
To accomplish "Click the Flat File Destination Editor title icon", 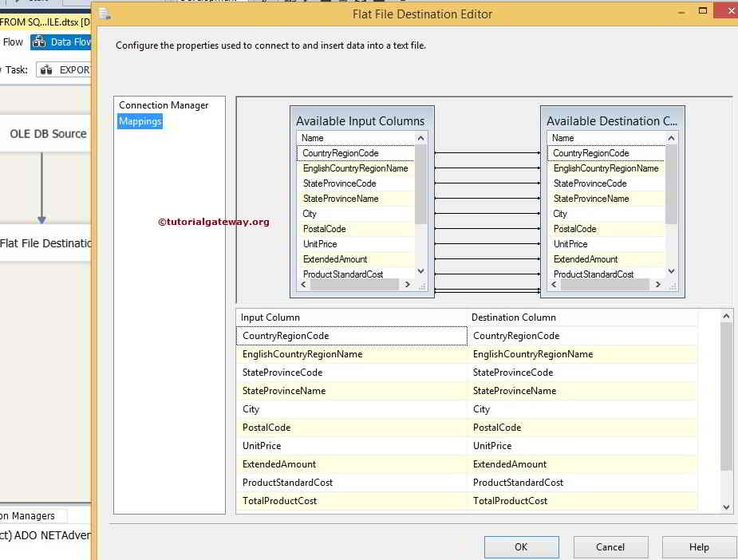I will [105, 13].
